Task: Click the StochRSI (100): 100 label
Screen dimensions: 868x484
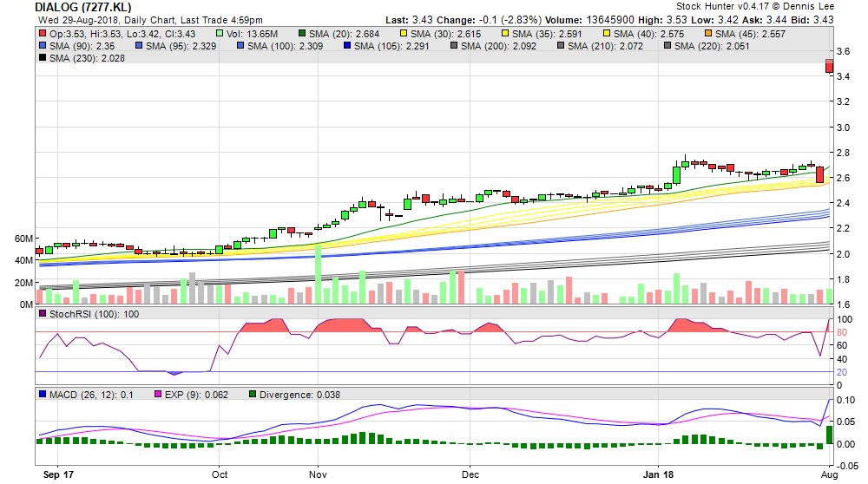Action: (x=94, y=314)
